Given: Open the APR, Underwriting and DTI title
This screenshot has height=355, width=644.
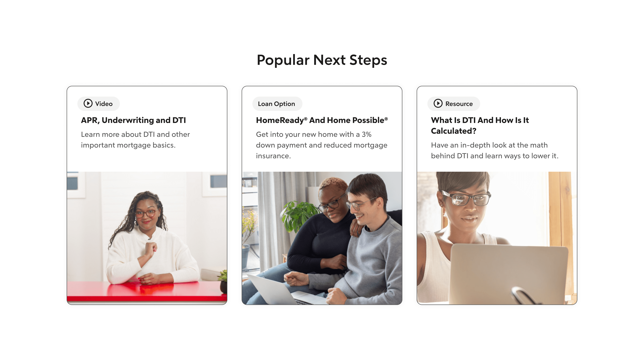Looking at the screenshot, I should pyautogui.click(x=133, y=120).
